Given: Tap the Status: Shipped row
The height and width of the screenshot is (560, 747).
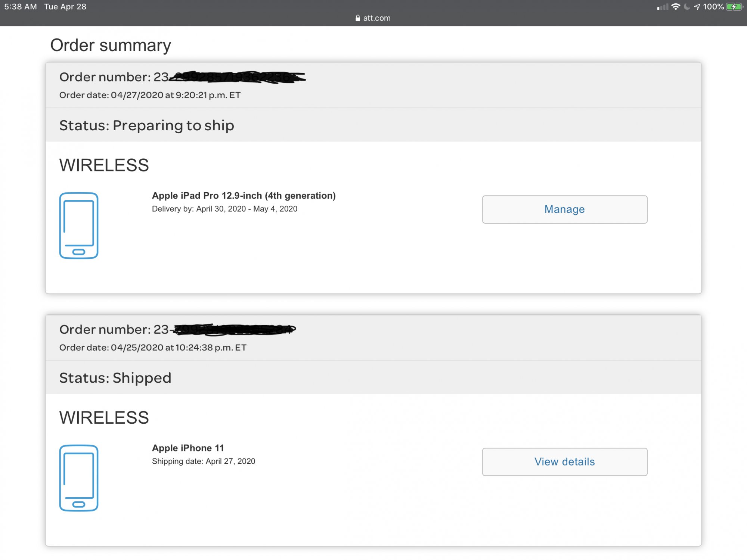Looking at the screenshot, I should tap(373, 377).
